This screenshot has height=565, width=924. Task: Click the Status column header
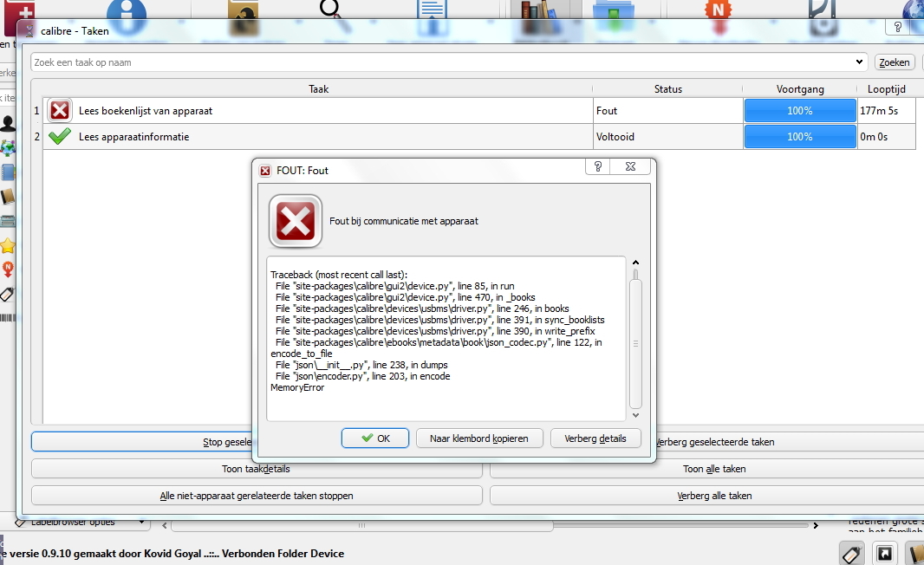[x=667, y=89]
